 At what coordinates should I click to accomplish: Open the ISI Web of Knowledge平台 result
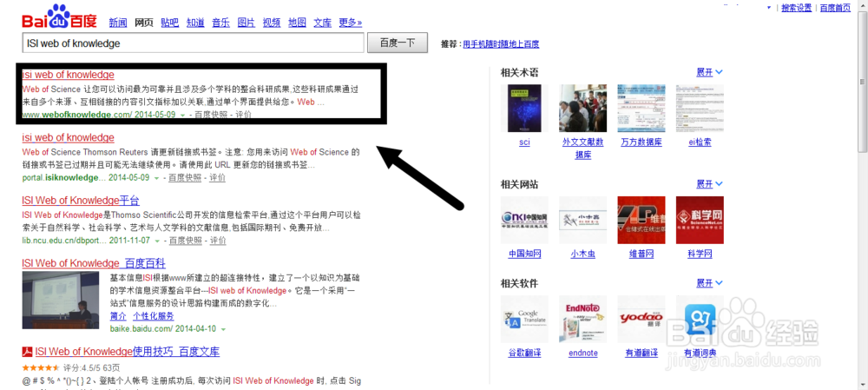81,200
